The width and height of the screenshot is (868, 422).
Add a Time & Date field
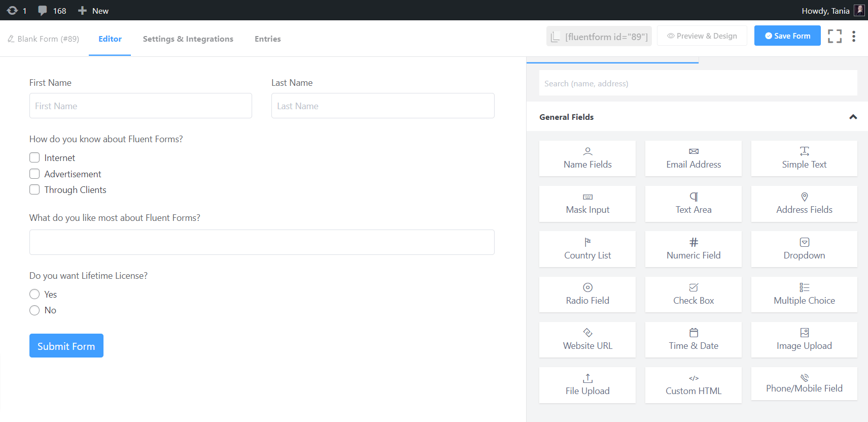click(x=693, y=340)
